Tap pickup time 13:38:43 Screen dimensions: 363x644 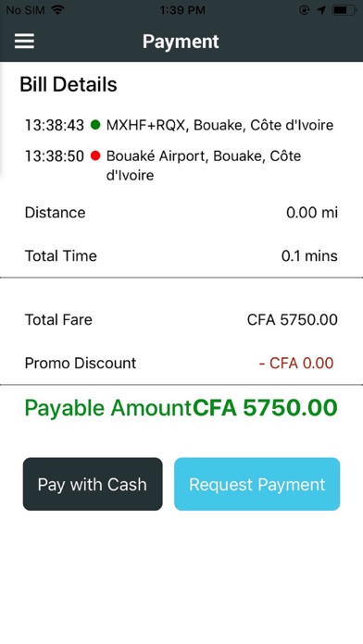(x=55, y=125)
